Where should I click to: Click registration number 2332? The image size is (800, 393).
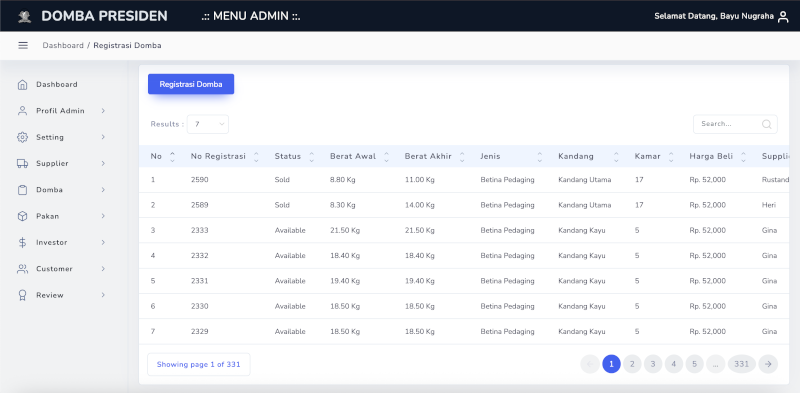point(199,256)
